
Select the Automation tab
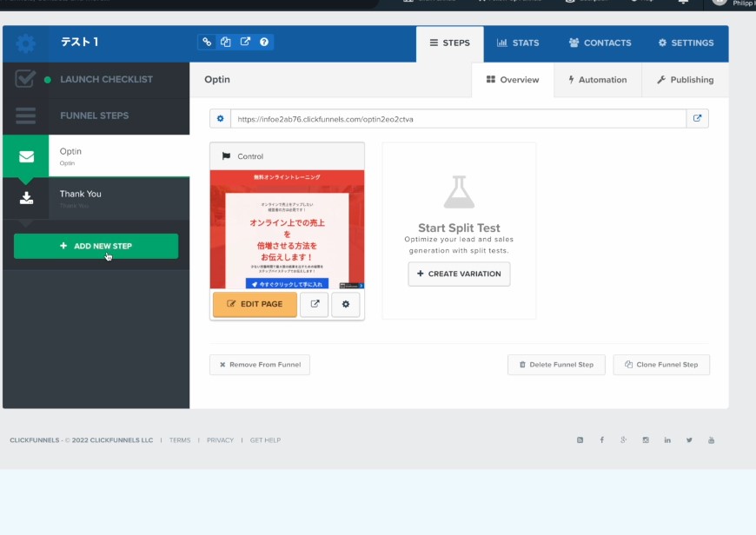(598, 80)
